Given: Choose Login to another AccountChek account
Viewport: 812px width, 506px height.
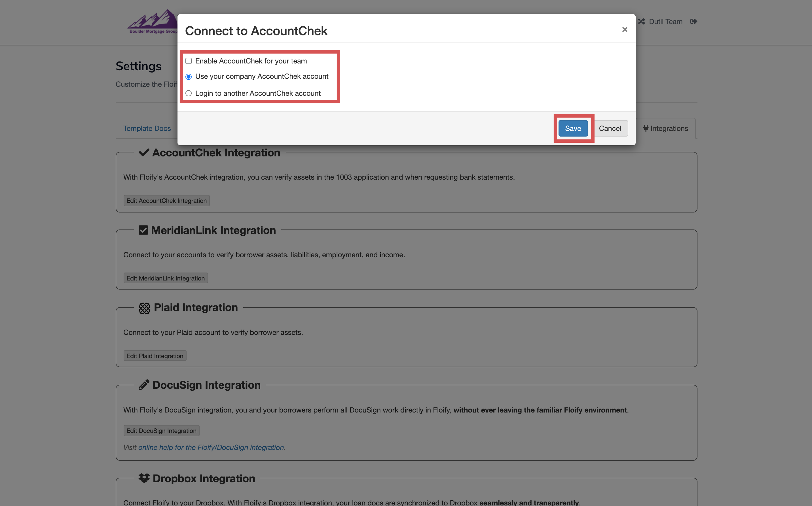Looking at the screenshot, I should click(x=189, y=93).
